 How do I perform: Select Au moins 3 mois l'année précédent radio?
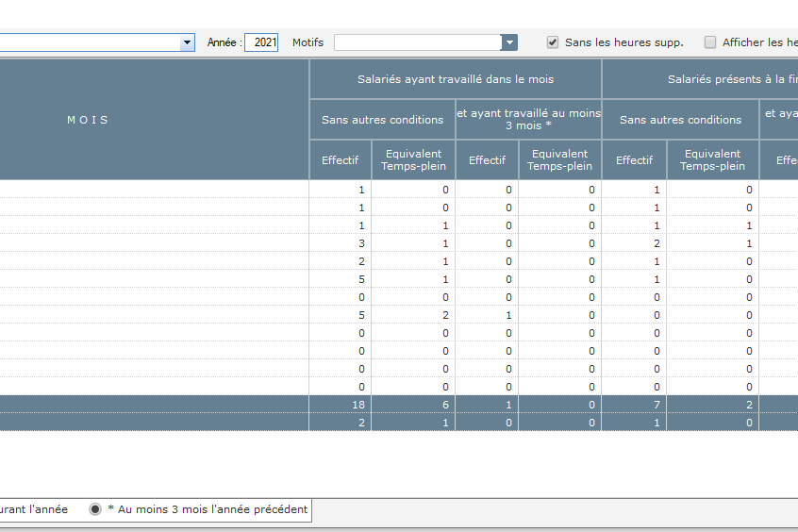tap(95, 509)
